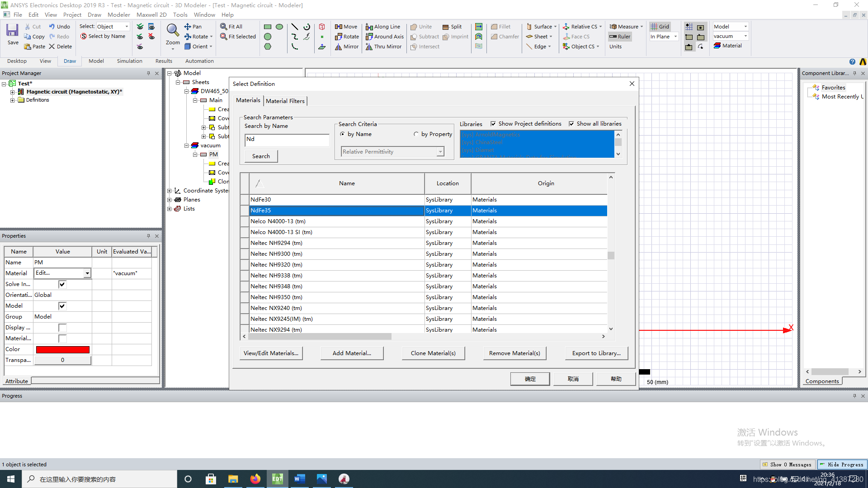Duplicate Along Line tool
Viewport: 868px width, 488px height.
coord(383,27)
